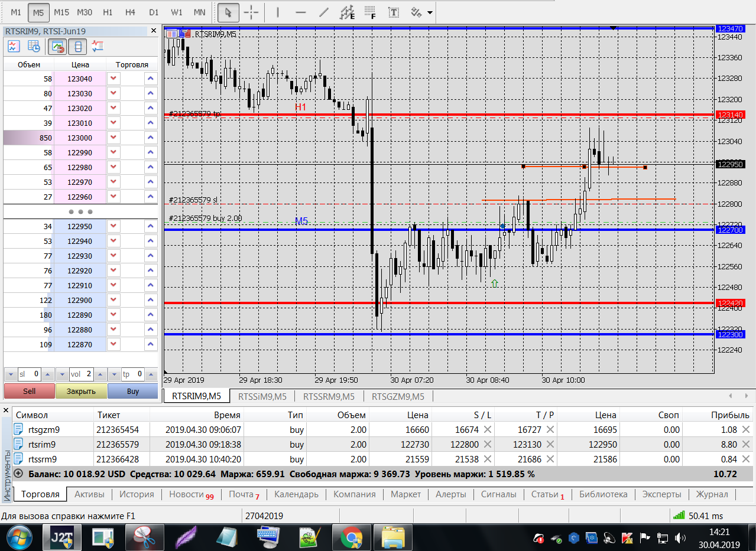Click the blue Buy button
The image size is (756, 551).
tap(133, 391)
